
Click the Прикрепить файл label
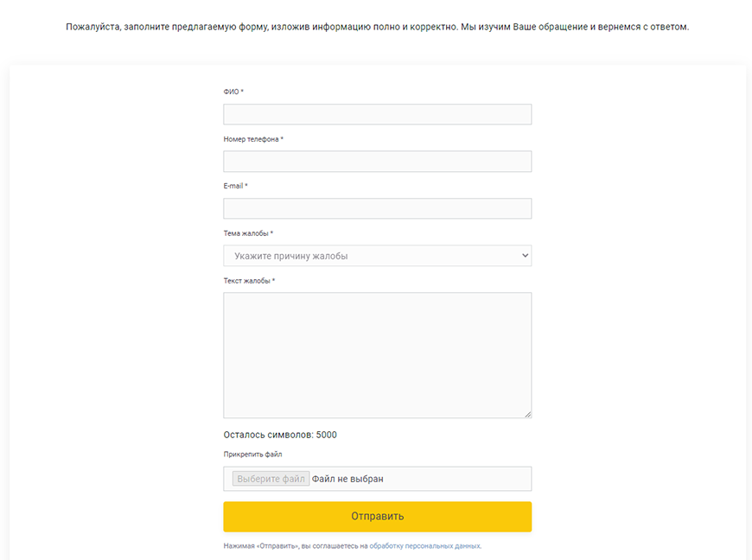point(252,454)
